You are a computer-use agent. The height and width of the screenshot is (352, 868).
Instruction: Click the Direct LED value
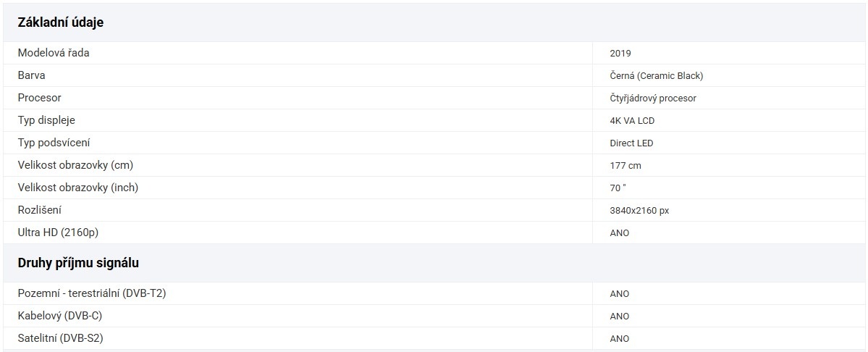[631, 143]
